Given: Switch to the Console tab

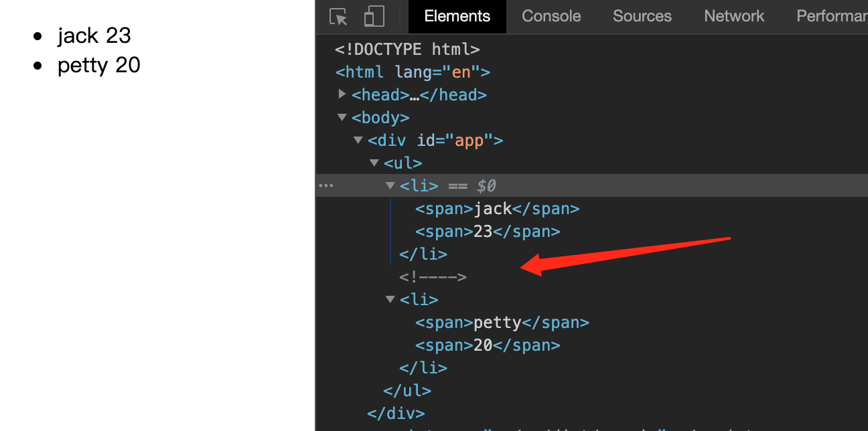Looking at the screenshot, I should coord(551,16).
